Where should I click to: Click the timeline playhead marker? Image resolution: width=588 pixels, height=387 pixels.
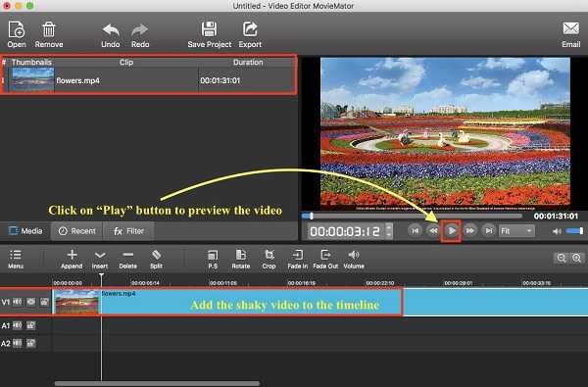coord(101,276)
